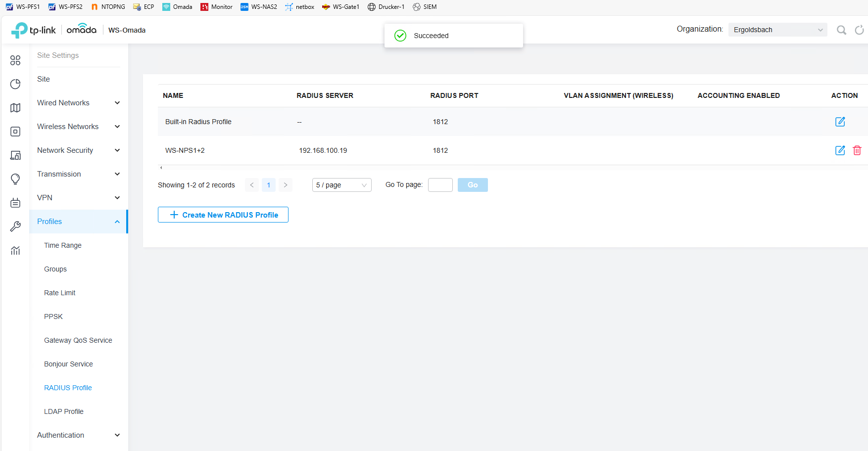Open the Omada bookmark

(x=177, y=7)
